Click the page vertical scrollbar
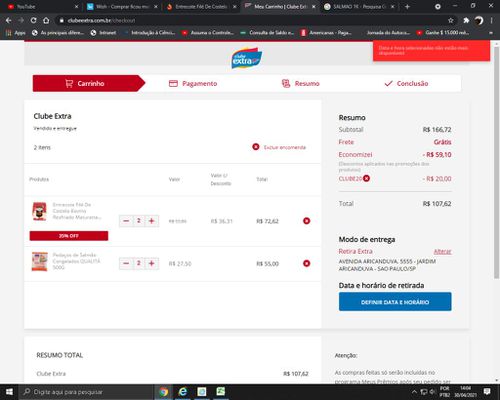 [496, 163]
